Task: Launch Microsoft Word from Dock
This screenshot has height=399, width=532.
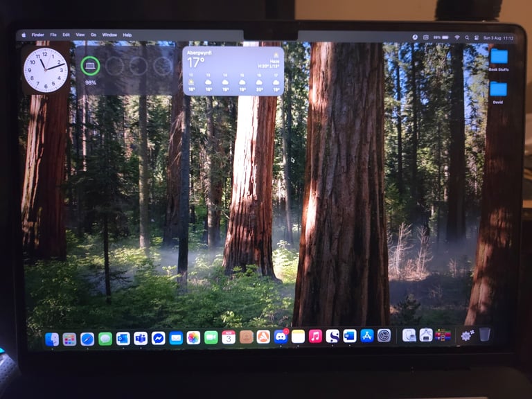Action: (x=350, y=336)
